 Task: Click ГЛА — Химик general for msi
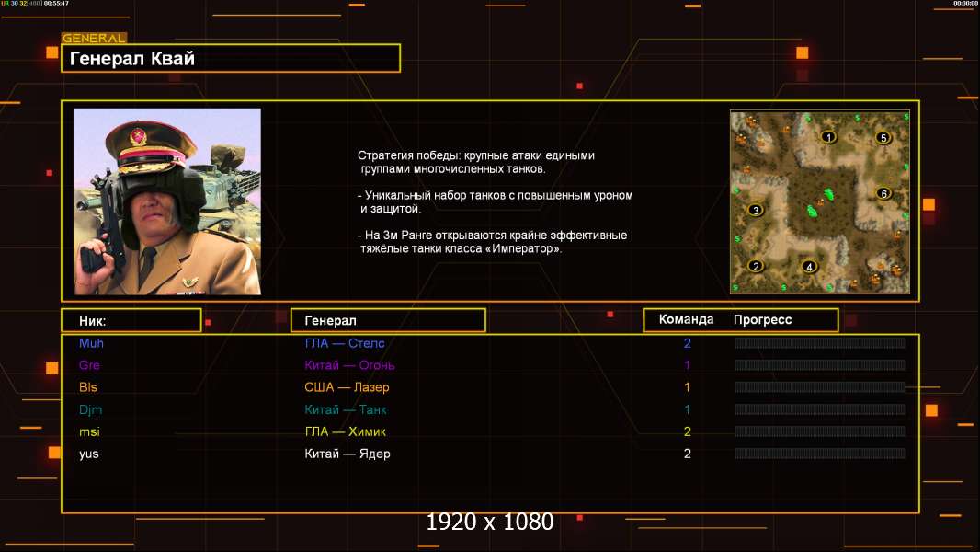tap(345, 431)
